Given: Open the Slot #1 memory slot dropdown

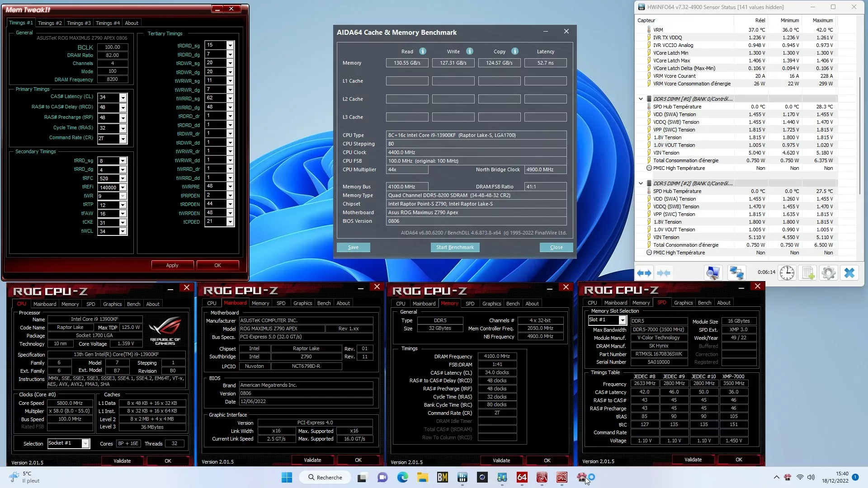Looking at the screenshot, I should (x=622, y=320).
